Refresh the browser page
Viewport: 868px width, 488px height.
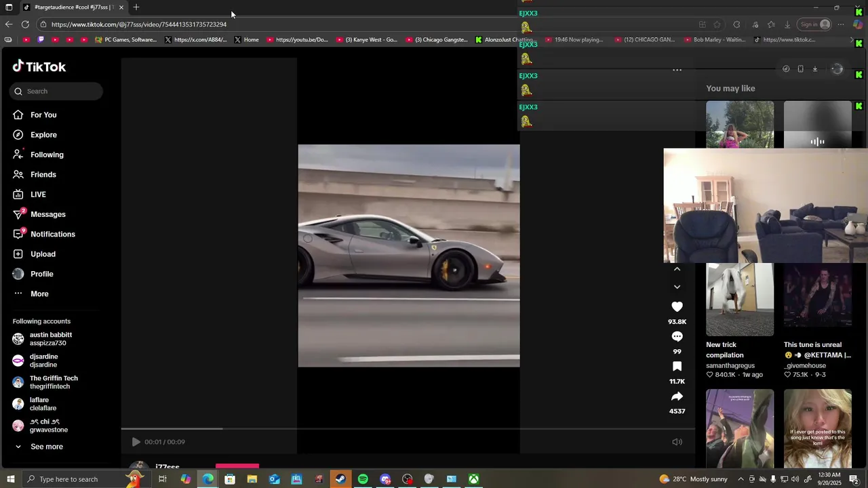tap(25, 24)
